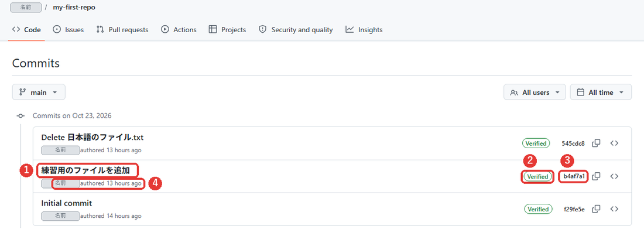Click the owner name in breadcrumb
This screenshot has height=236, width=644.
point(25,8)
